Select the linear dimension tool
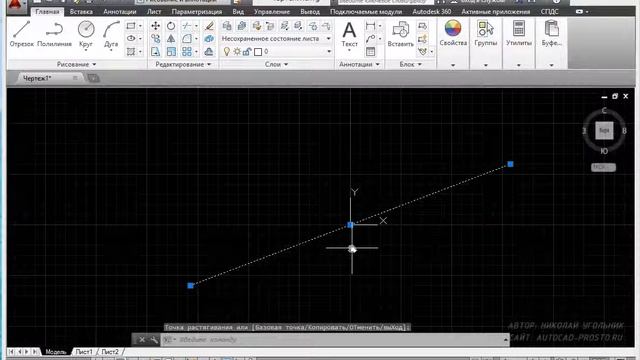This screenshot has width=640, height=360. coord(370,26)
